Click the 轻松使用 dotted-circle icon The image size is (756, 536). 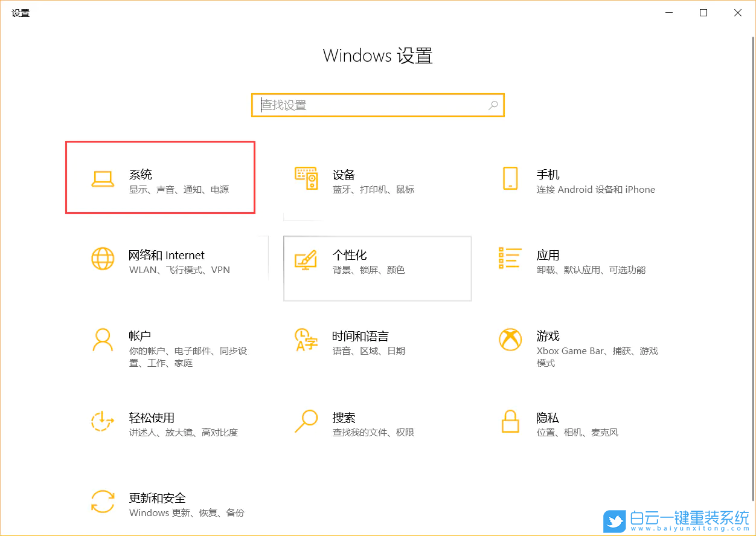coord(103,421)
